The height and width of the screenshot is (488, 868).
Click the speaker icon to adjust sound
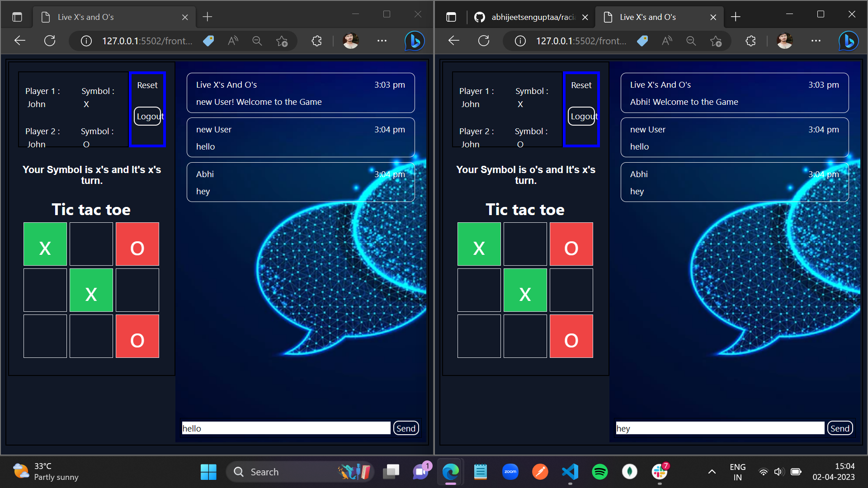point(778,472)
